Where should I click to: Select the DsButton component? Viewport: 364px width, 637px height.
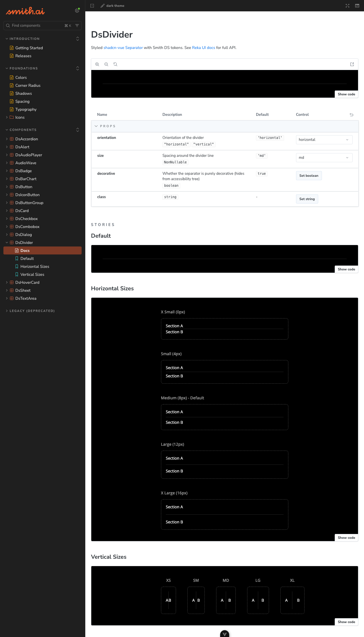coord(24,187)
